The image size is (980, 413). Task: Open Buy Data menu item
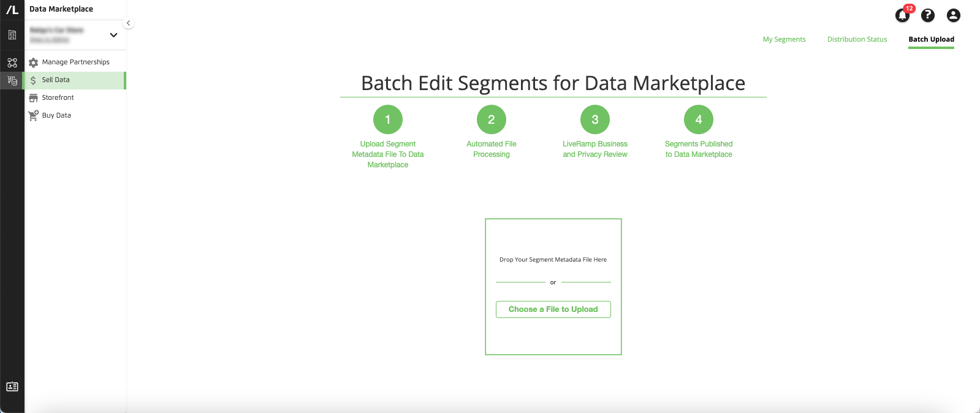(75, 115)
